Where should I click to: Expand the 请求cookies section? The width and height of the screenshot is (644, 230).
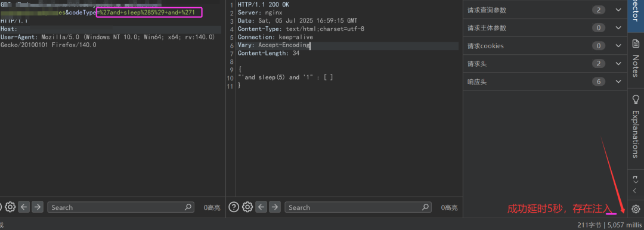[545, 46]
